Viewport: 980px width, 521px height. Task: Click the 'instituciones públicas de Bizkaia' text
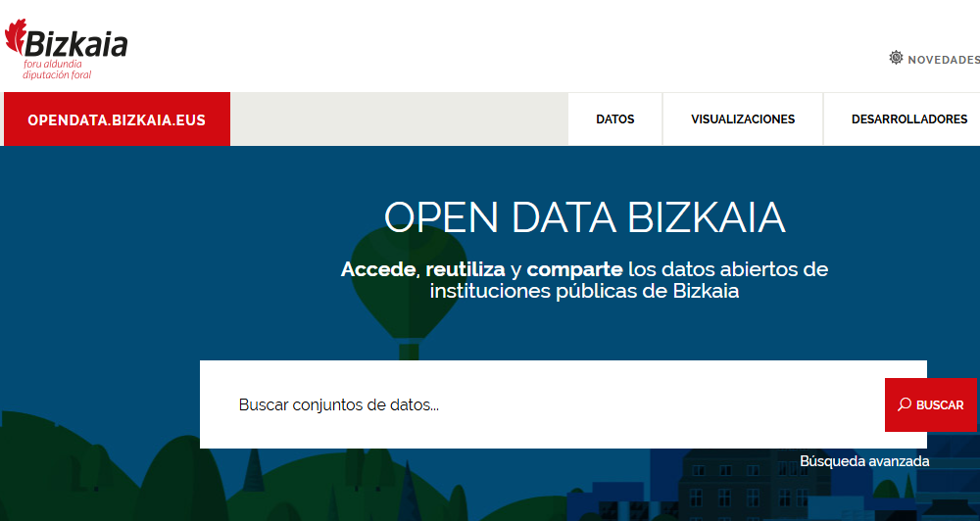(x=584, y=291)
